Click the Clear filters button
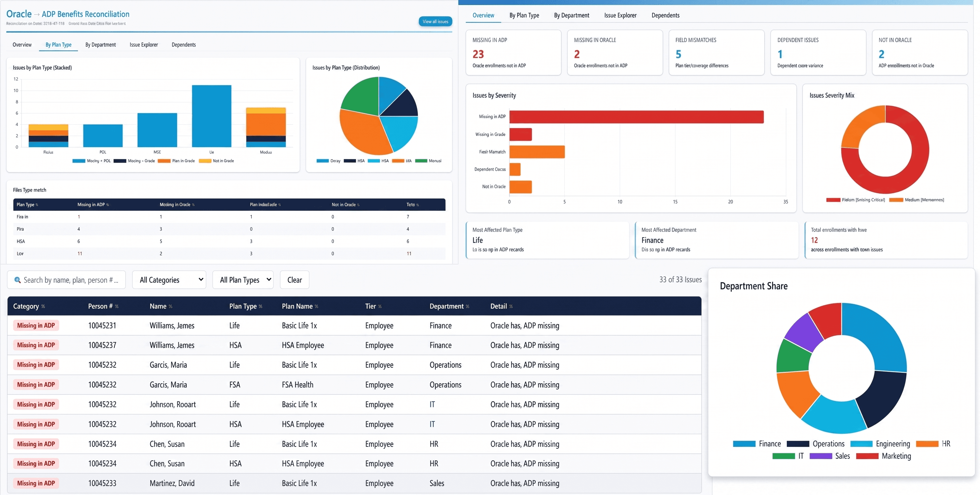 [294, 280]
